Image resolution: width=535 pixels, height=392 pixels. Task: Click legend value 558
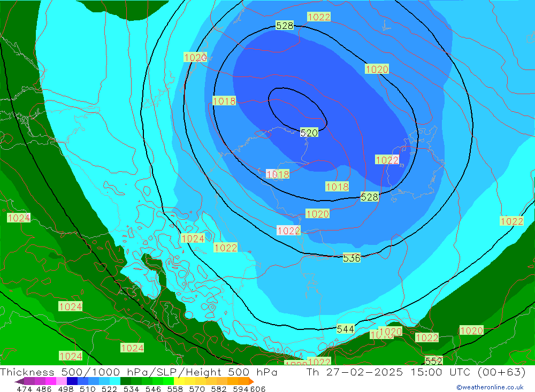click(175, 389)
